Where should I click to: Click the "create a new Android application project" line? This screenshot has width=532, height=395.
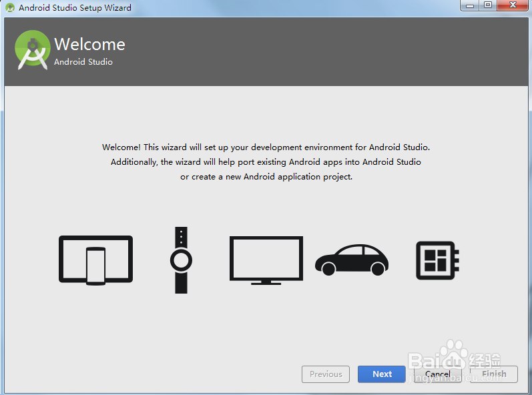pos(266,177)
